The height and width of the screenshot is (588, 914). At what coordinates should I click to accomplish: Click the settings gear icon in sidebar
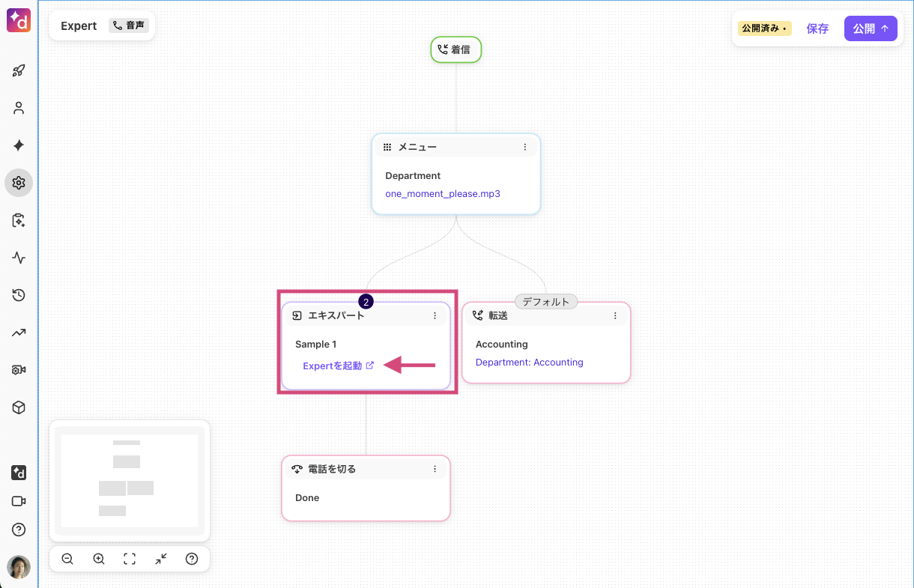pos(18,183)
